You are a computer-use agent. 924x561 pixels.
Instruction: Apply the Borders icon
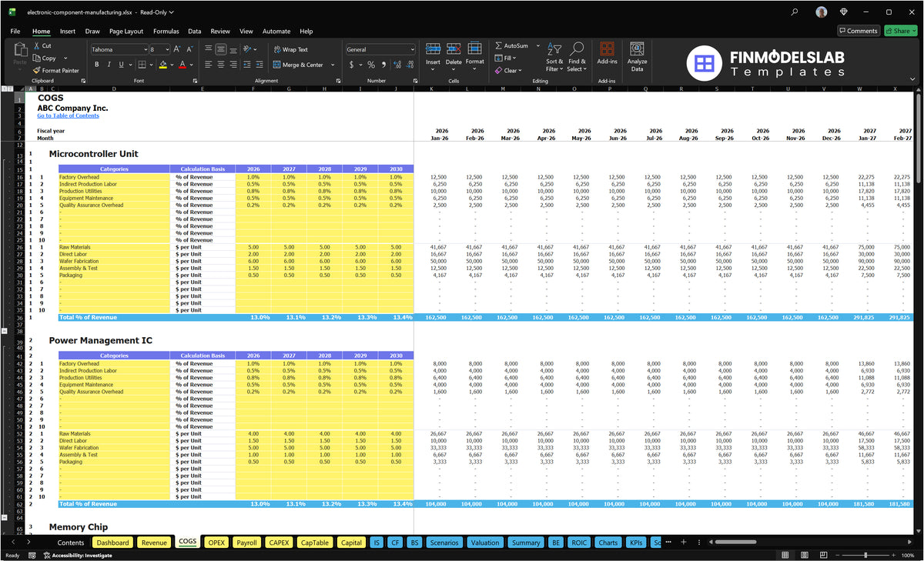(x=142, y=65)
